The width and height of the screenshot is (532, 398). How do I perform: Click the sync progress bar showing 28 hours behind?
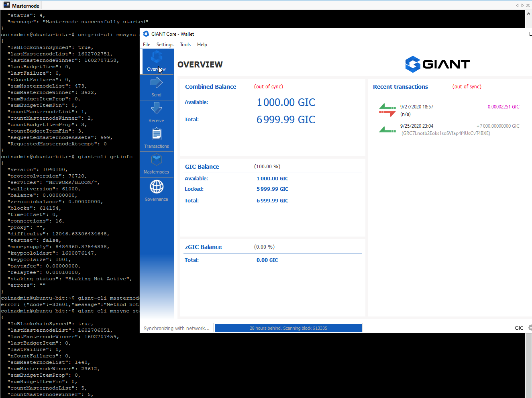point(288,328)
